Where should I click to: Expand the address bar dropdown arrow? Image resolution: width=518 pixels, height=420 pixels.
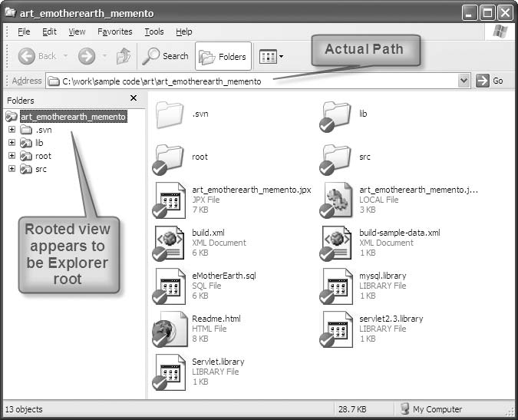click(x=464, y=81)
